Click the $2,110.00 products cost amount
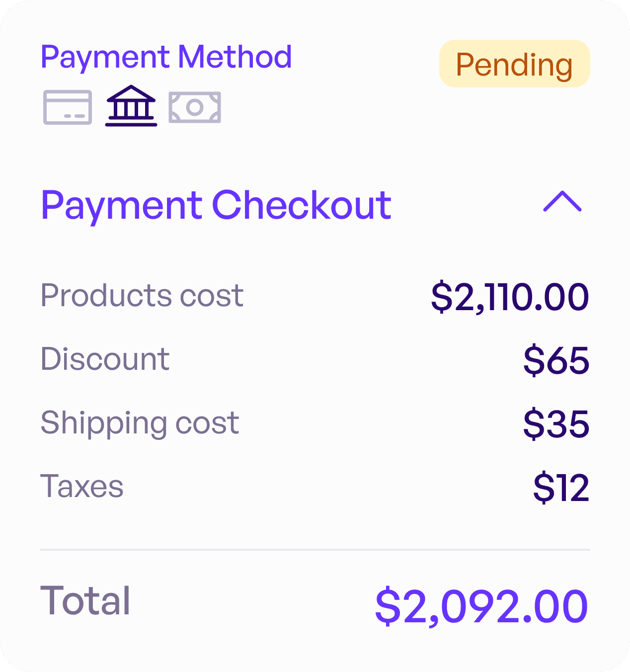The width and height of the screenshot is (630, 672). (x=510, y=297)
